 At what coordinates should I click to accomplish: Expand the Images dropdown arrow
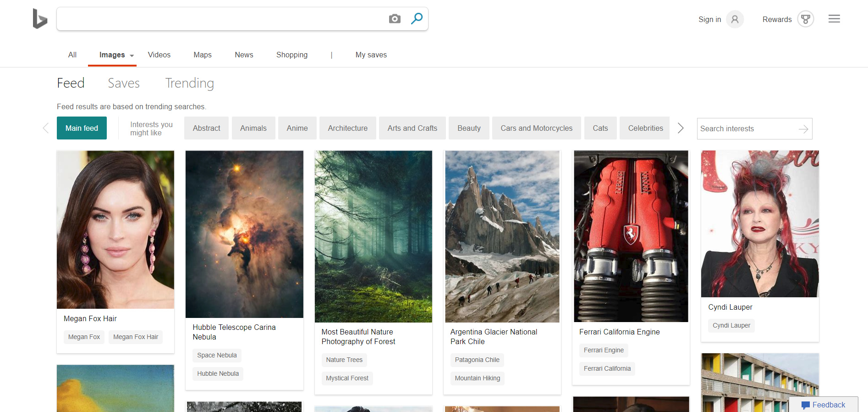[132, 56]
